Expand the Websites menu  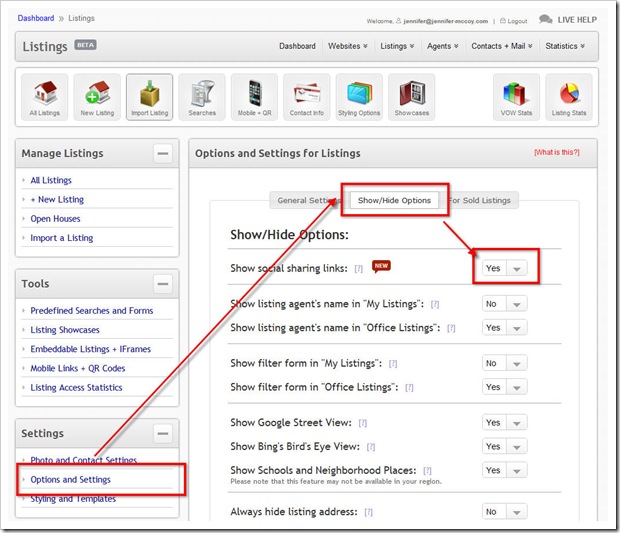click(x=348, y=46)
